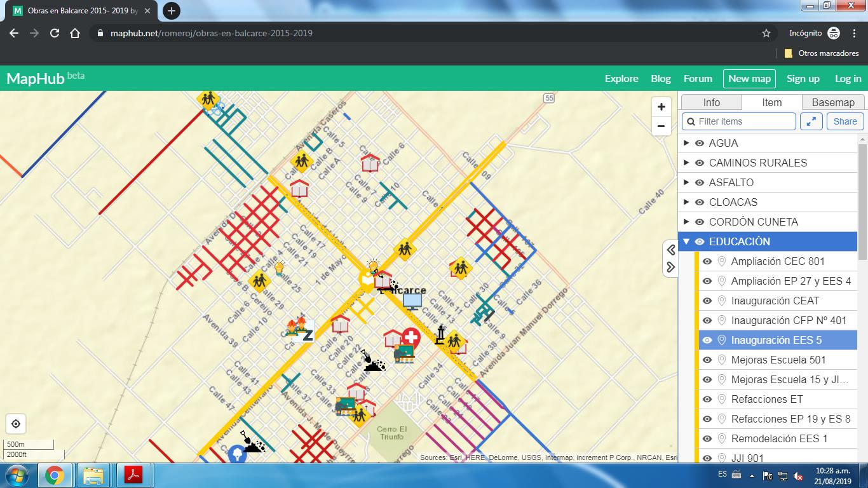
Task: Toggle visibility of AGUA group
Action: click(x=700, y=143)
